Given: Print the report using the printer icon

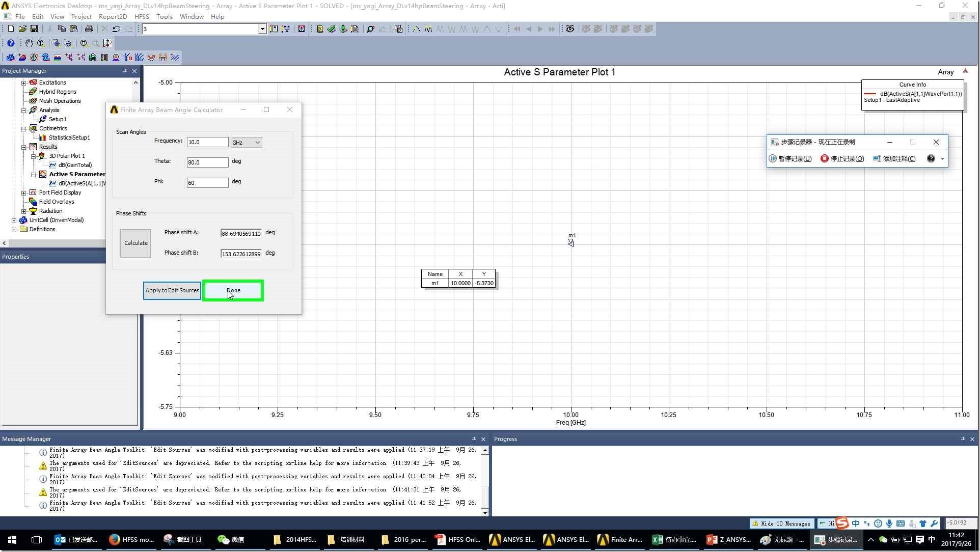Looking at the screenshot, I should (89, 29).
